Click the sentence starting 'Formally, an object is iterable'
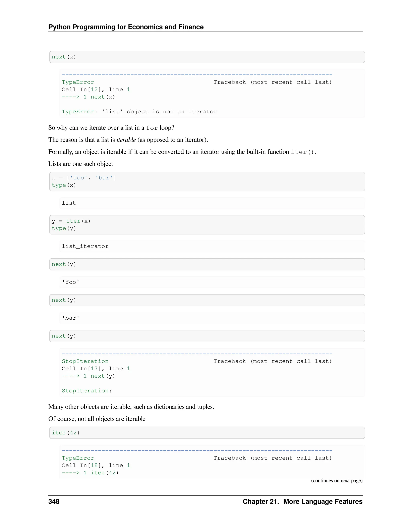Screen dimensions: 411x532 coord(182,152)
